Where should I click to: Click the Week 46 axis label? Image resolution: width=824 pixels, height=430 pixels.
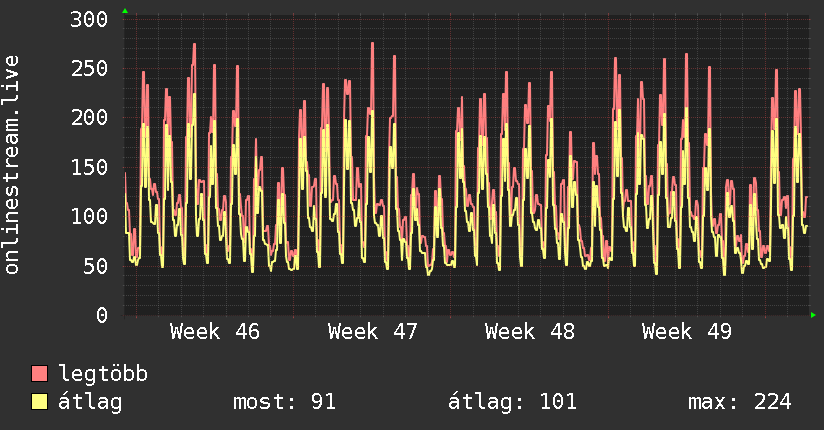click(215, 332)
